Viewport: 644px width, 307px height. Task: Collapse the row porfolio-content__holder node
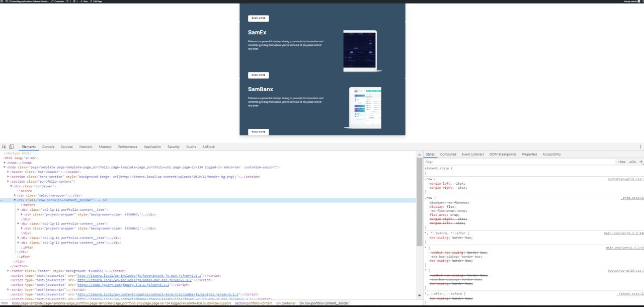[x=16, y=200]
